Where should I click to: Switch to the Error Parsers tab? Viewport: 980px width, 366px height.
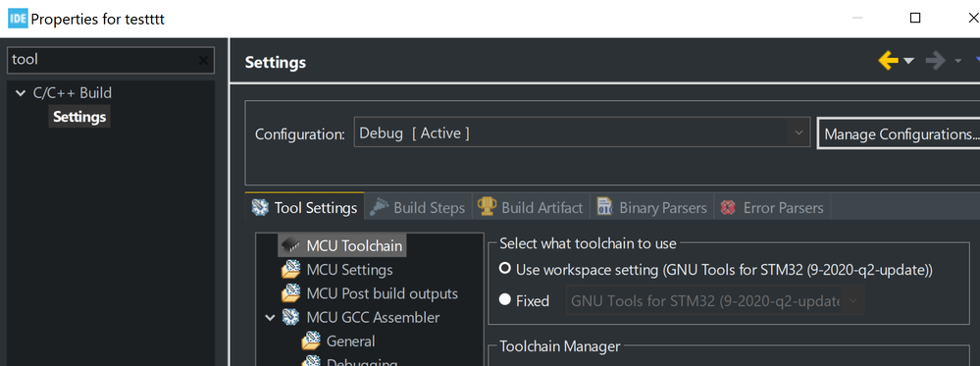coord(771,207)
